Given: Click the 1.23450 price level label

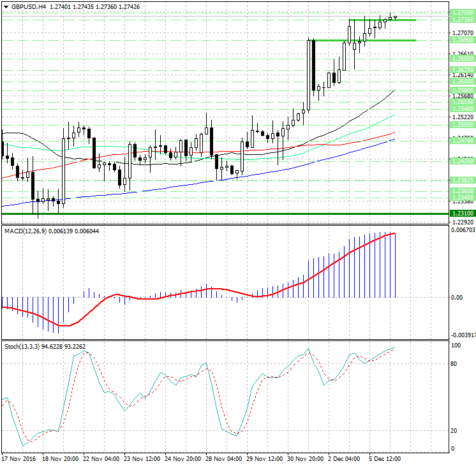Looking at the screenshot, I should [x=463, y=198].
